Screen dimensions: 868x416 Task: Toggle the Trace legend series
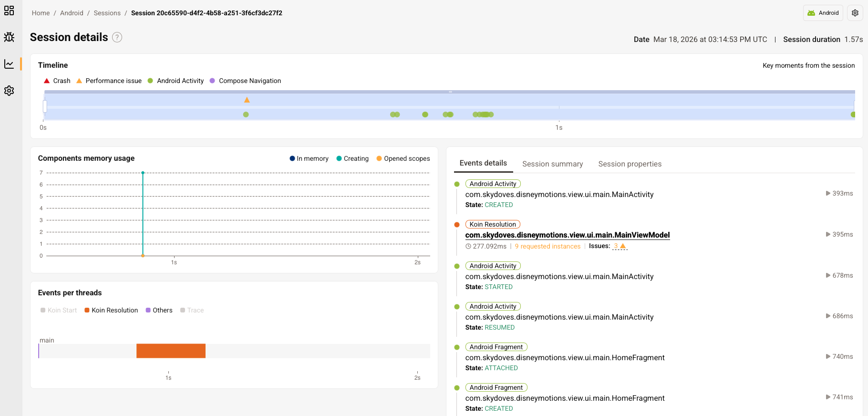(x=192, y=310)
